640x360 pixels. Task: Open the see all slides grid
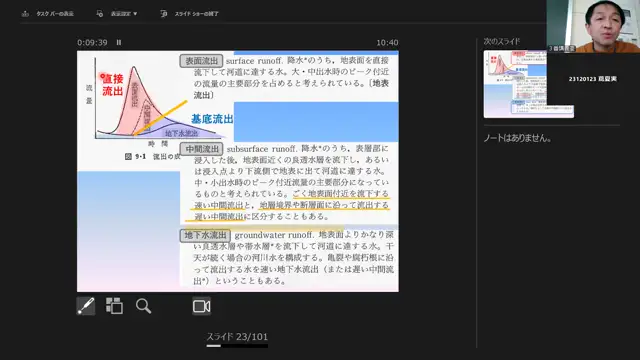114,306
